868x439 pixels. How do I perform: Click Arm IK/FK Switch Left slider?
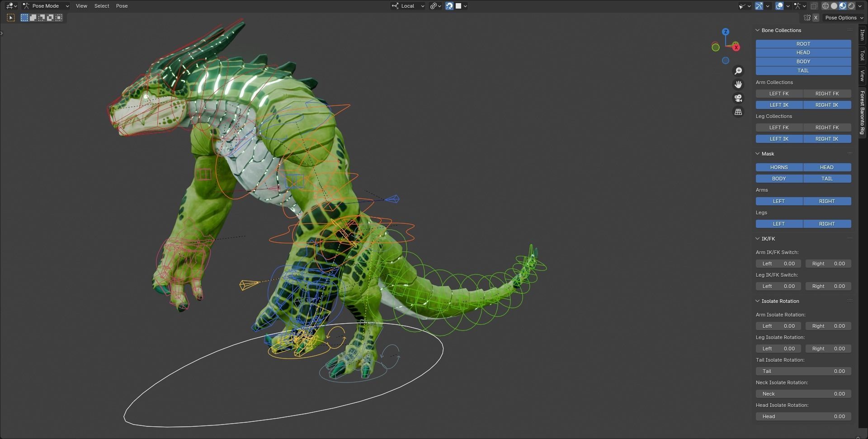778,264
